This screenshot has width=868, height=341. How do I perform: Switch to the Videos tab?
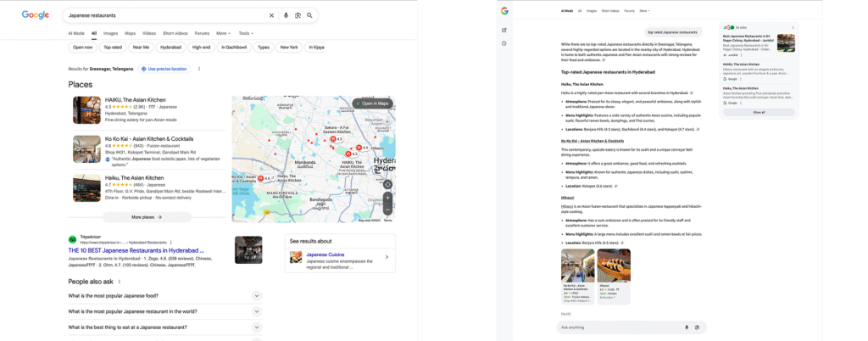coord(149,33)
